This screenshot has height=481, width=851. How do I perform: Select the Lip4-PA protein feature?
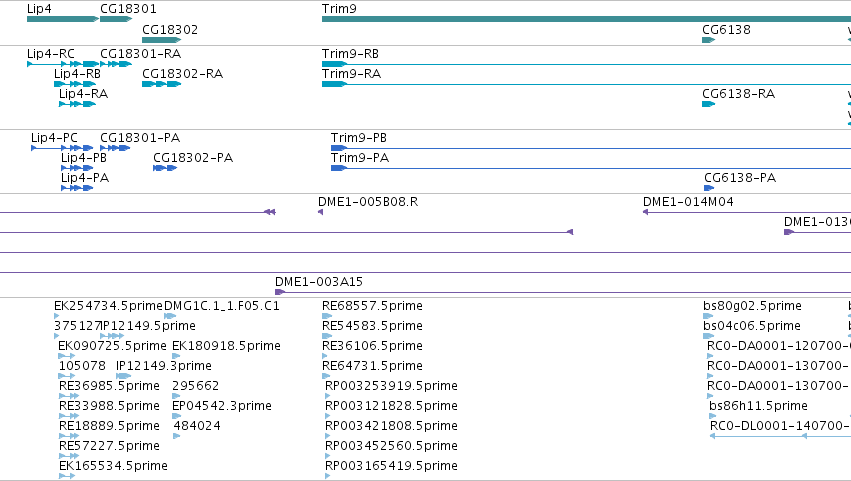coord(77,188)
